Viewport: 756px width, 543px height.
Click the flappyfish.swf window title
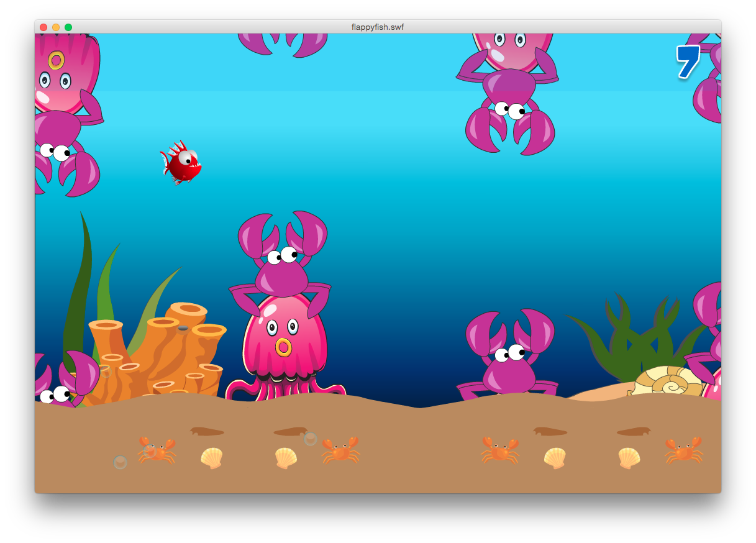(378, 27)
